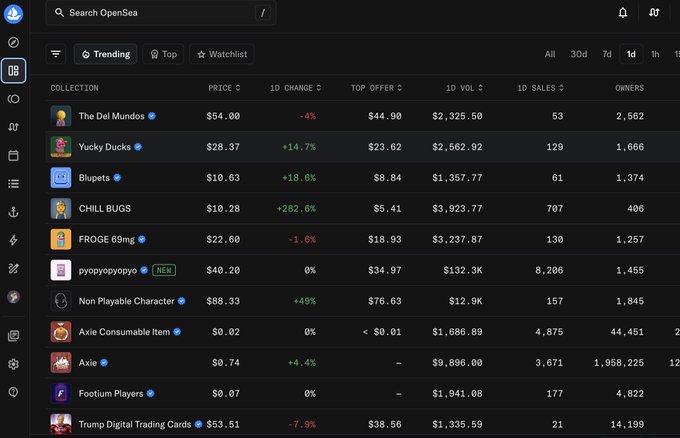The width and height of the screenshot is (680, 438).
Task: Select the Top tab
Action: (x=163, y=54)
